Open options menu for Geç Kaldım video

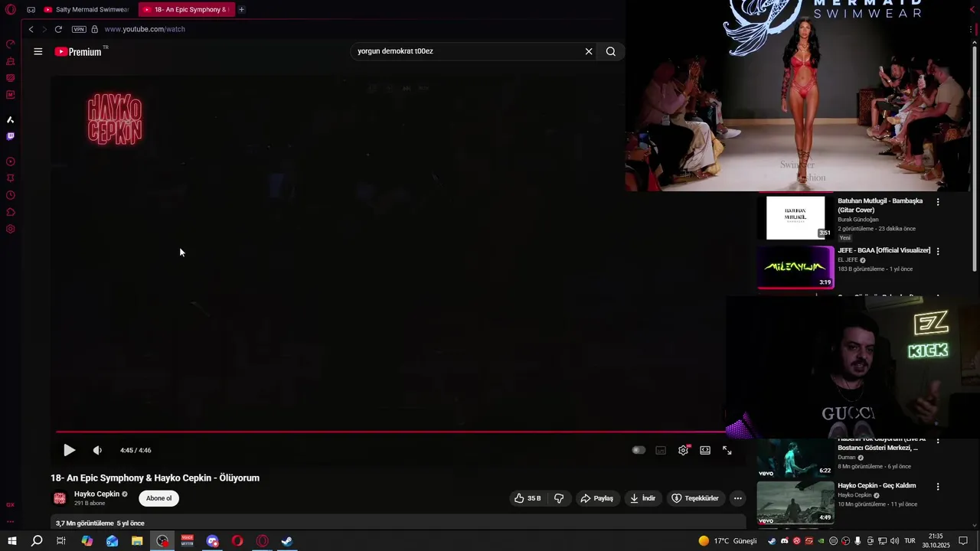938,486
